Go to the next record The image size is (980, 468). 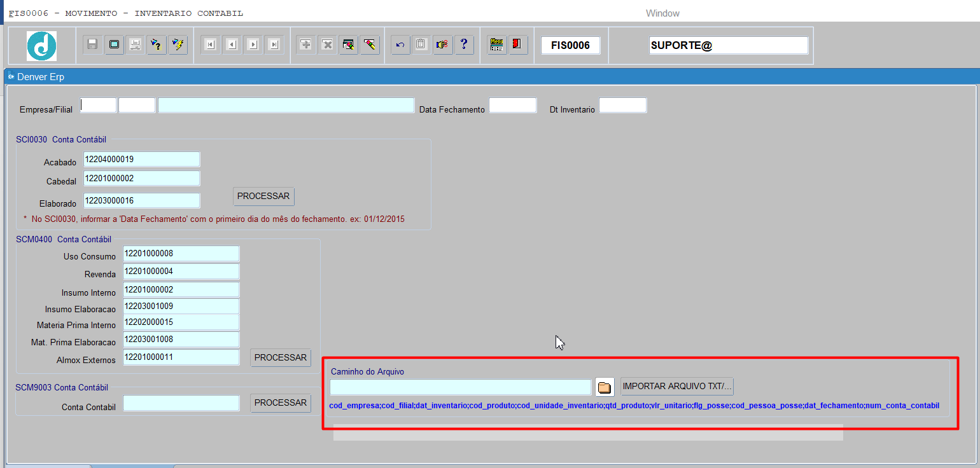(x=253, y=45)
